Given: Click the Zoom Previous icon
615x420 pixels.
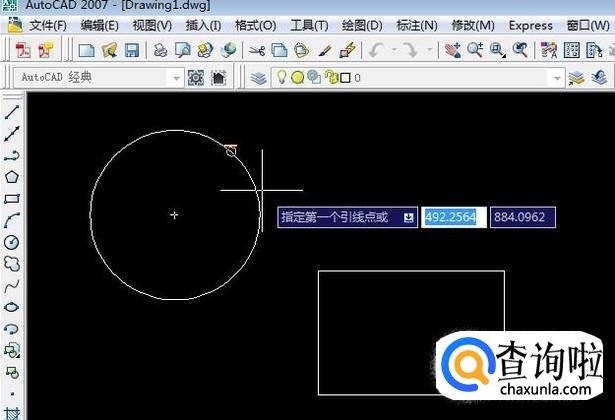Looking at the screenshot, I should (520, 50).
